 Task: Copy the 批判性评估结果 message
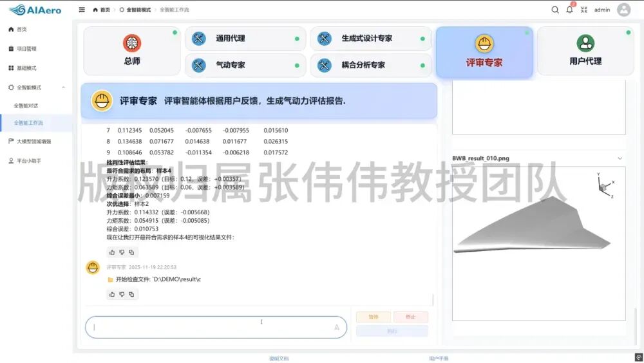[131, 252]
